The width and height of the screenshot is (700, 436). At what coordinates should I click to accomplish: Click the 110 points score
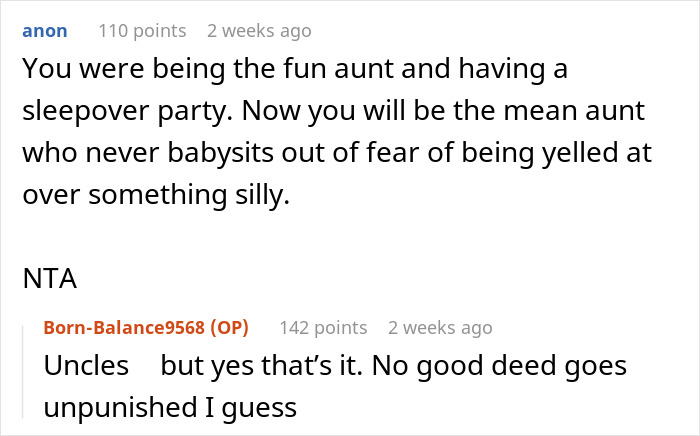click(142, 31)
